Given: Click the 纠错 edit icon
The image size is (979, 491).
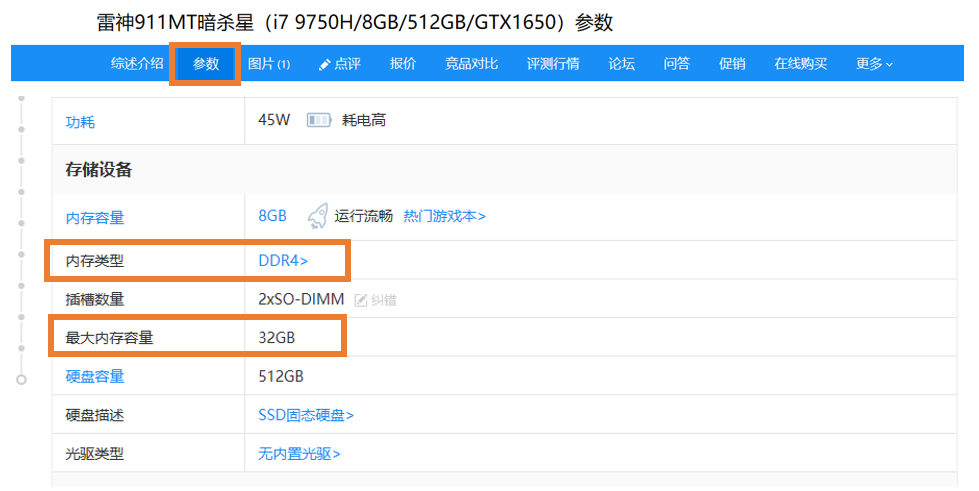Looking at the screenshot, I should point(362,300).
